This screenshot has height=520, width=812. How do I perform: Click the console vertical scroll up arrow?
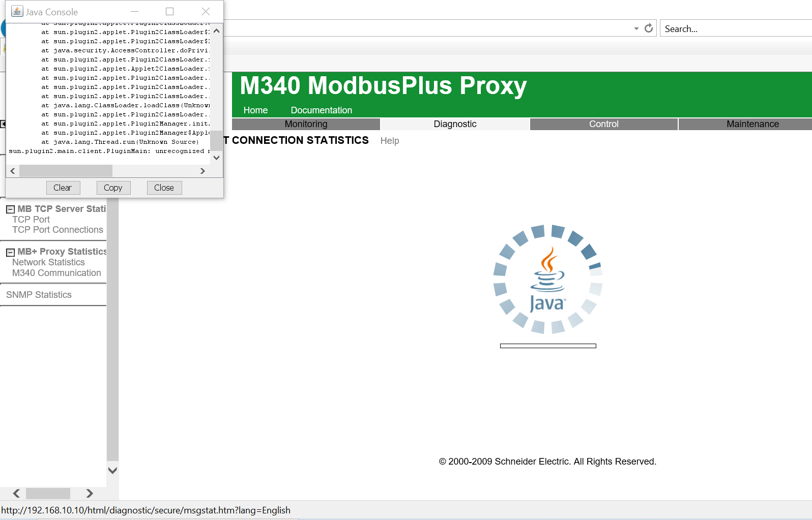pos(217,31)
